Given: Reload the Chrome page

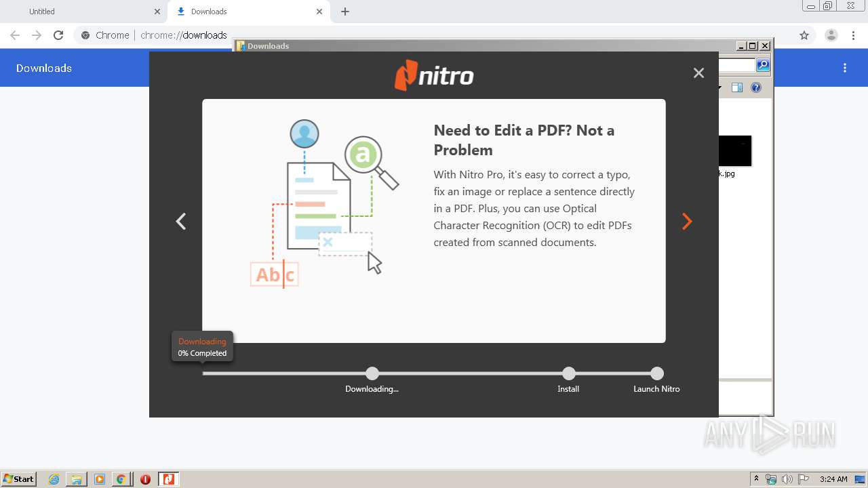Looking at the screenshot, I should 58,35.
